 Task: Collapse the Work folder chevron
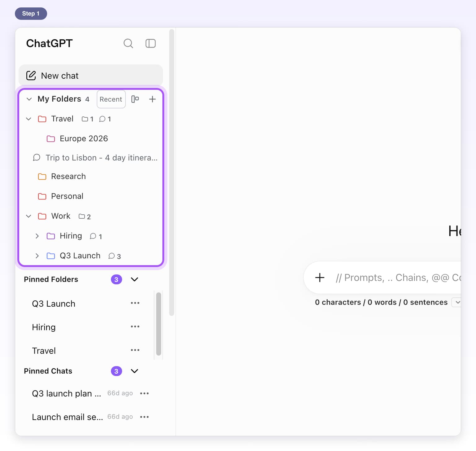point(29,216)
